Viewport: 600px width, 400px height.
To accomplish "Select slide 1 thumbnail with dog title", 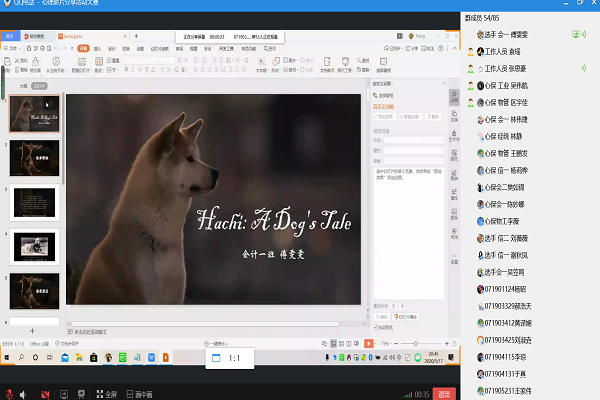I will (34, 114).
